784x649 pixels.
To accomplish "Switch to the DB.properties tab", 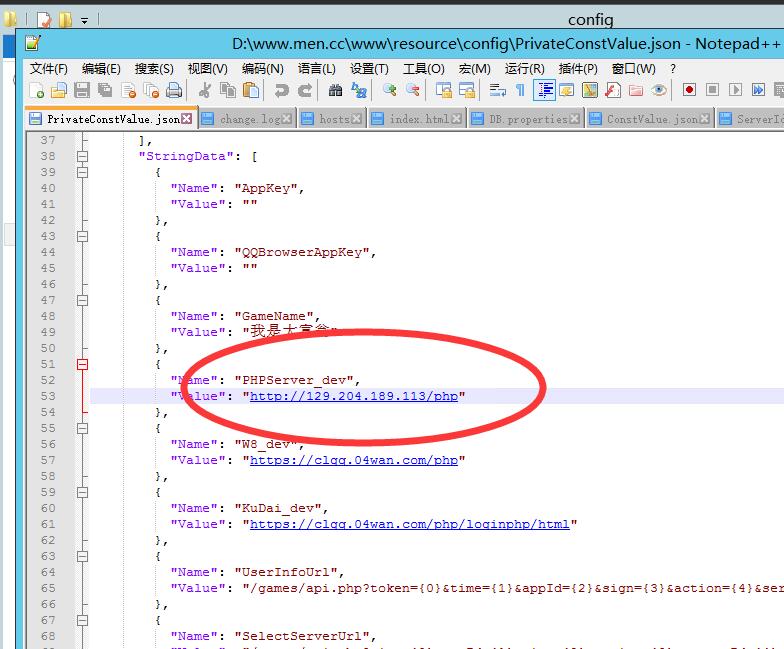I will (526, 119).
